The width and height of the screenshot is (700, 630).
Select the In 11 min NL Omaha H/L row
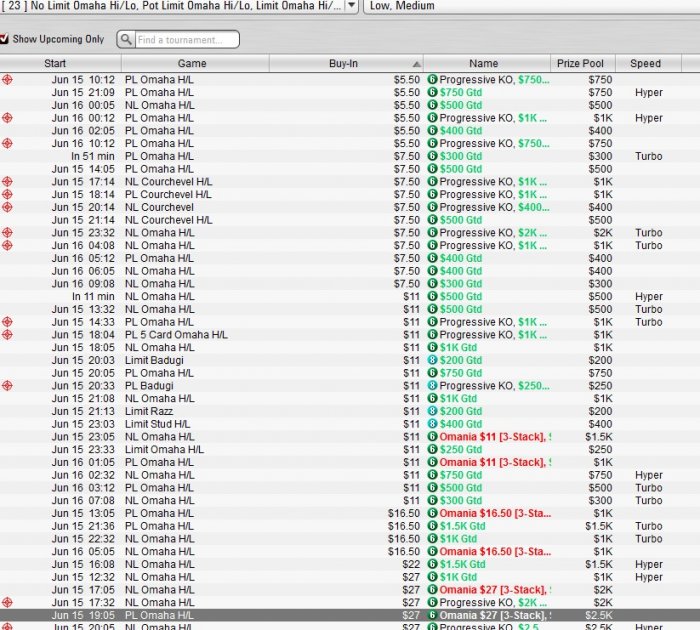point(350,296)
